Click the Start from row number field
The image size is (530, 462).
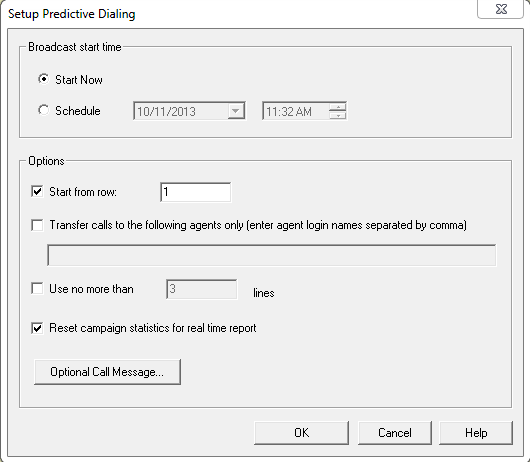196,192
